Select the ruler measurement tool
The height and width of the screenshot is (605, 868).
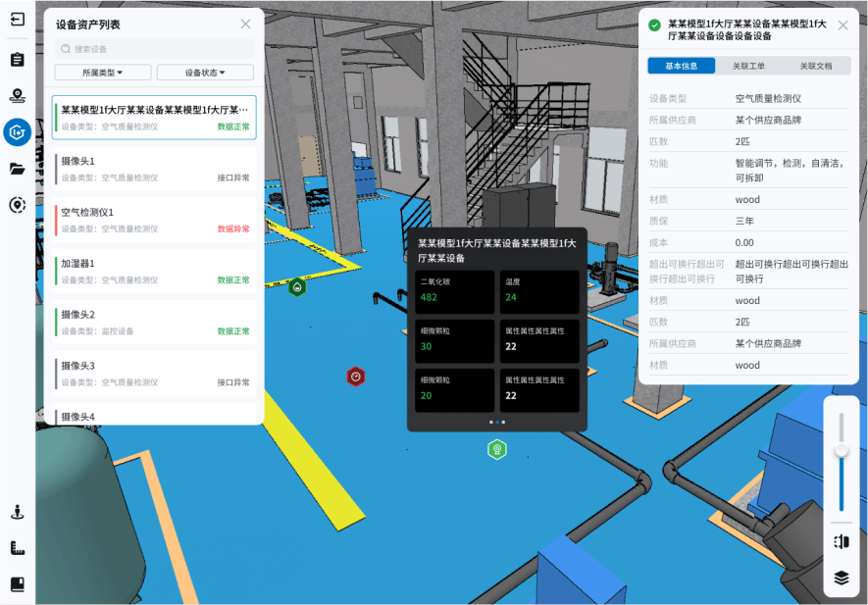point(17,548)
